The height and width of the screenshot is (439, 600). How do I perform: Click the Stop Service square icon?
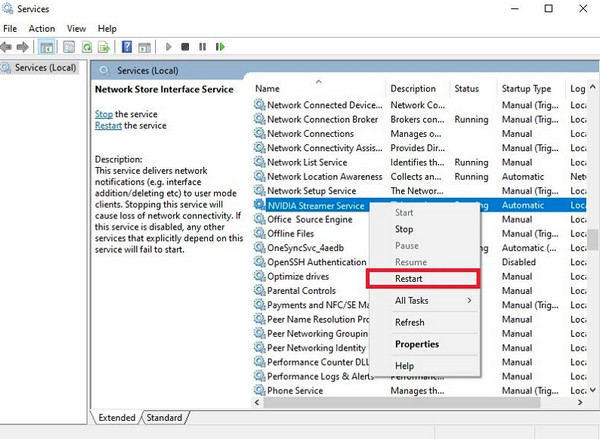pyautogui.click(x=185, y=47)
